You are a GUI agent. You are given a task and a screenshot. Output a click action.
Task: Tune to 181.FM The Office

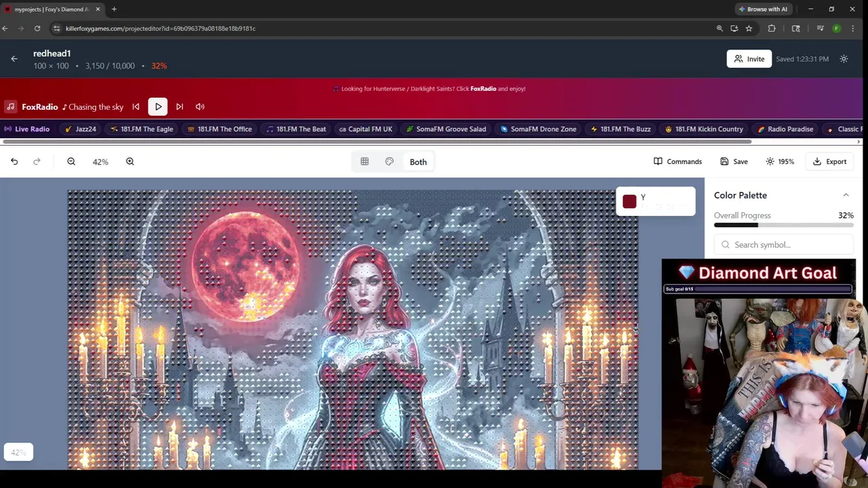pyautogui.click(x=220, y=129)
